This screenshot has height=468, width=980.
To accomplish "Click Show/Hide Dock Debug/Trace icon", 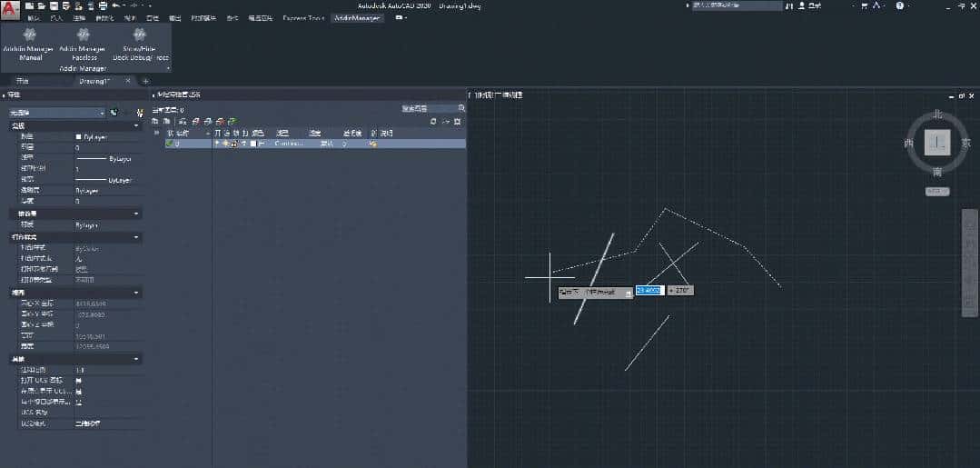I will [x=140, y=35].
